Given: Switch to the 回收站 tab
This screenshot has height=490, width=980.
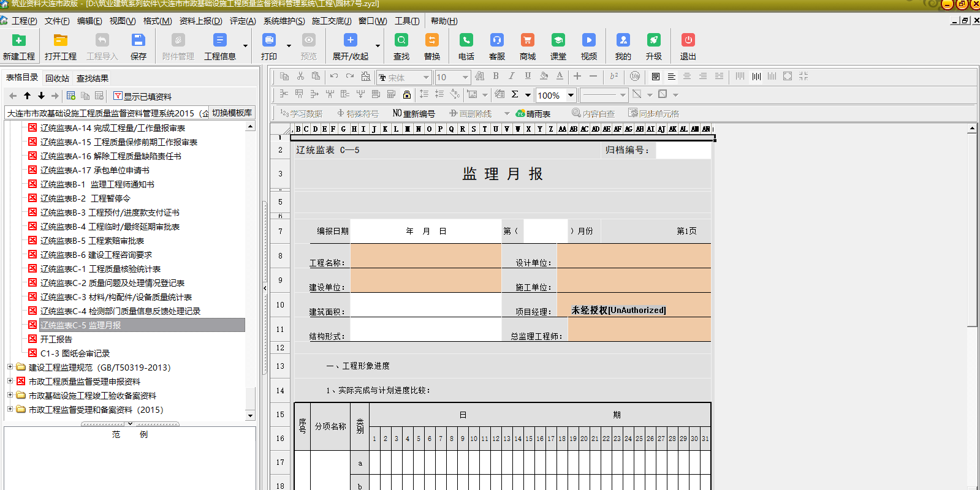Looking at the screenshot, I should [57, 78].
